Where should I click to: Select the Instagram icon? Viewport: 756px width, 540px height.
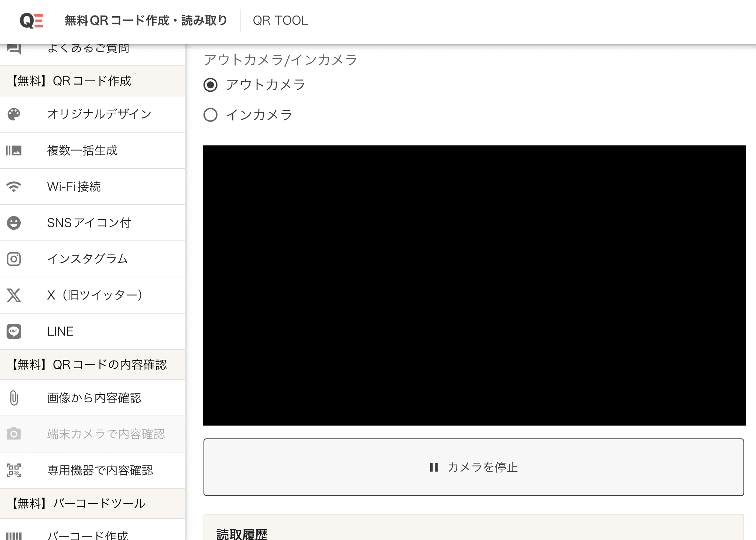coord(14,259)
